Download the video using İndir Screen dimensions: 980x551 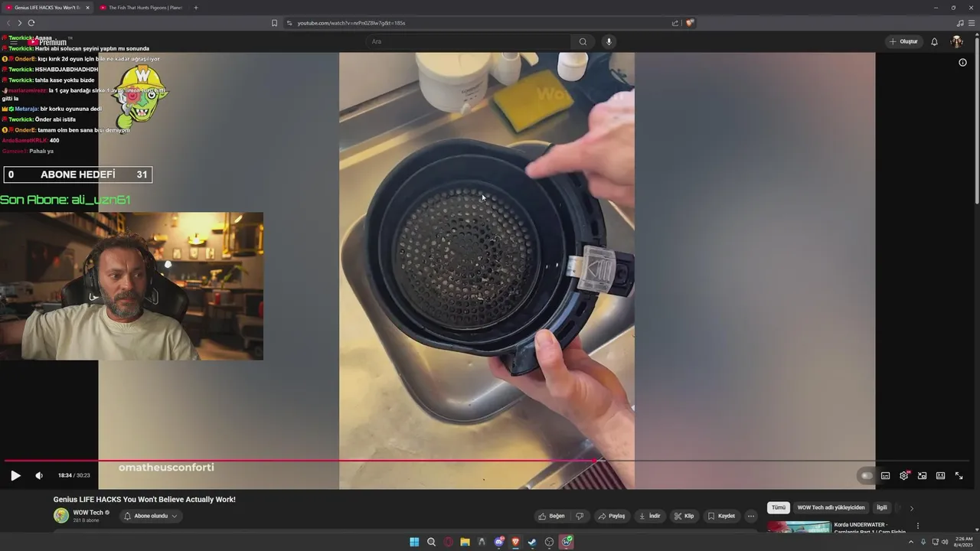pos(649,516)
